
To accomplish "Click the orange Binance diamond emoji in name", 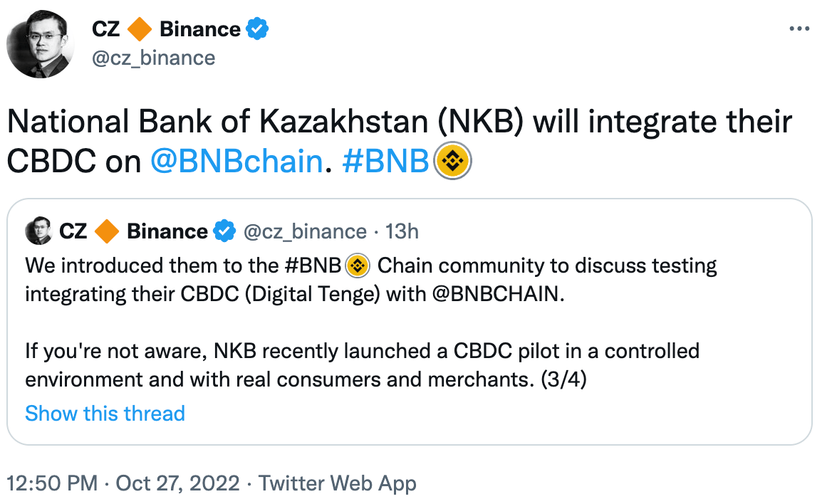I will [x=140, y=29].
